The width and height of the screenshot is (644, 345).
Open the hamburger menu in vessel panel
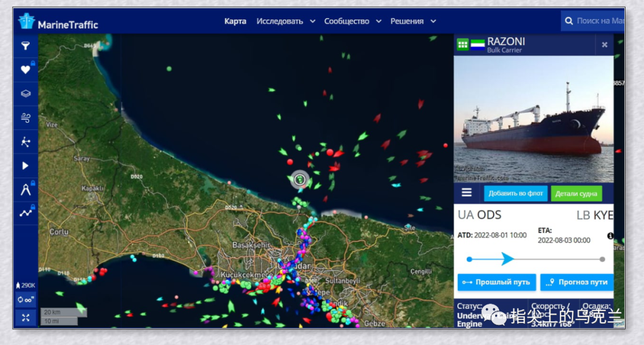[466, 192]
